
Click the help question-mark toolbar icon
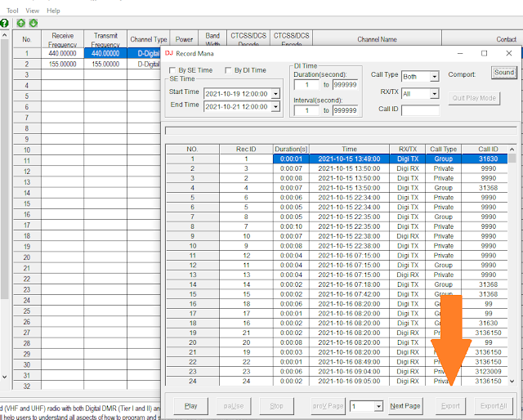(4, 23)
